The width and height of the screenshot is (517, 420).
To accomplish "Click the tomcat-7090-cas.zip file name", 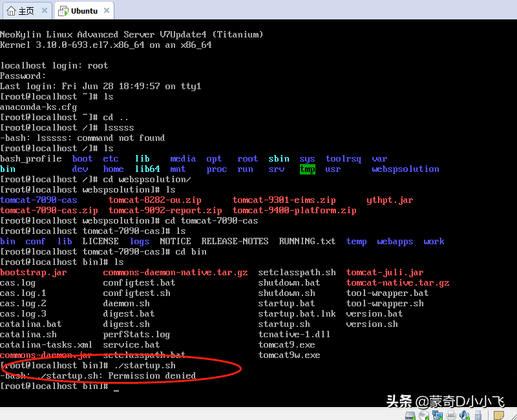I will (x=49, y=211).
